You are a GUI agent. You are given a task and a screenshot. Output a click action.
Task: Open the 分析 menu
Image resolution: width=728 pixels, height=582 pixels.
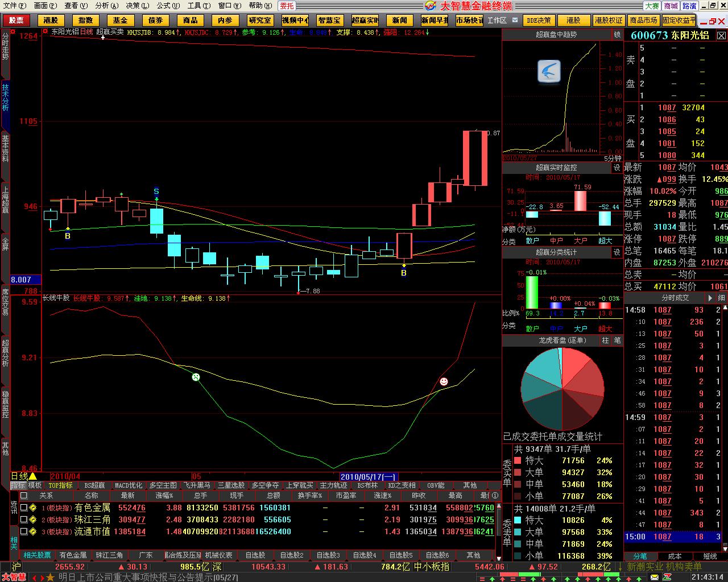pos(106,6)
